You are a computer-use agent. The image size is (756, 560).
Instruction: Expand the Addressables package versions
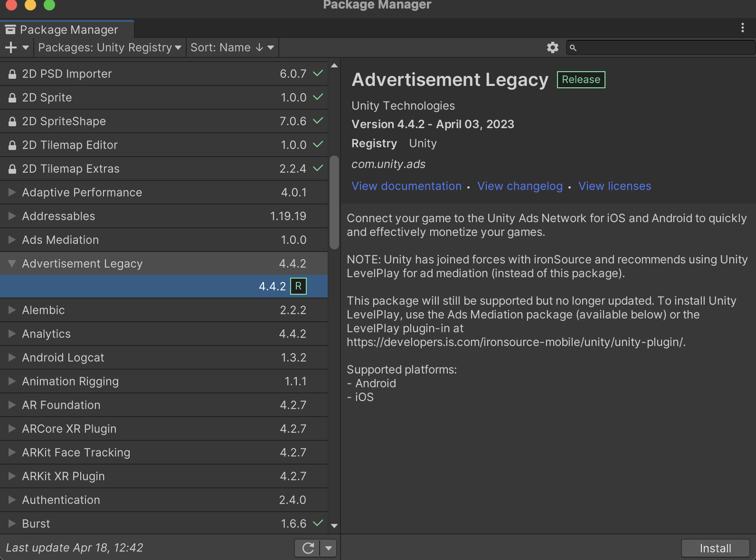[12, 216]
